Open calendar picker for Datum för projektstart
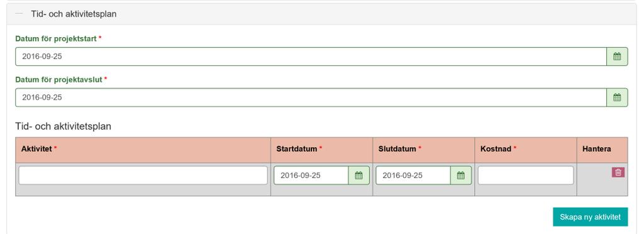 (x=617, y=57)
